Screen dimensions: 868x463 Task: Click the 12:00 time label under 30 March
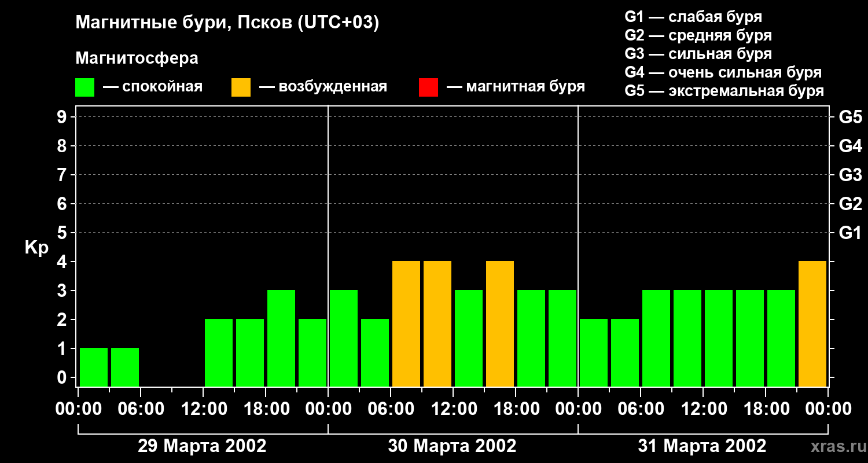(x=453, y=409)
